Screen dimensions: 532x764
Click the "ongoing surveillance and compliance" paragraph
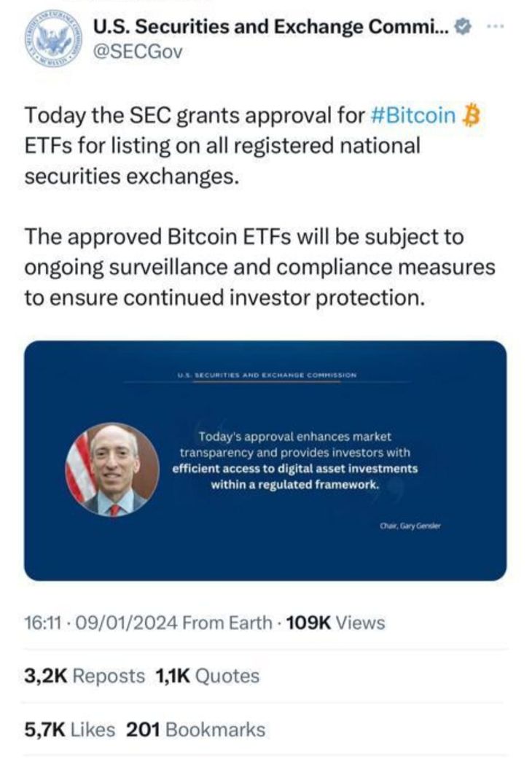click(259, 267)
